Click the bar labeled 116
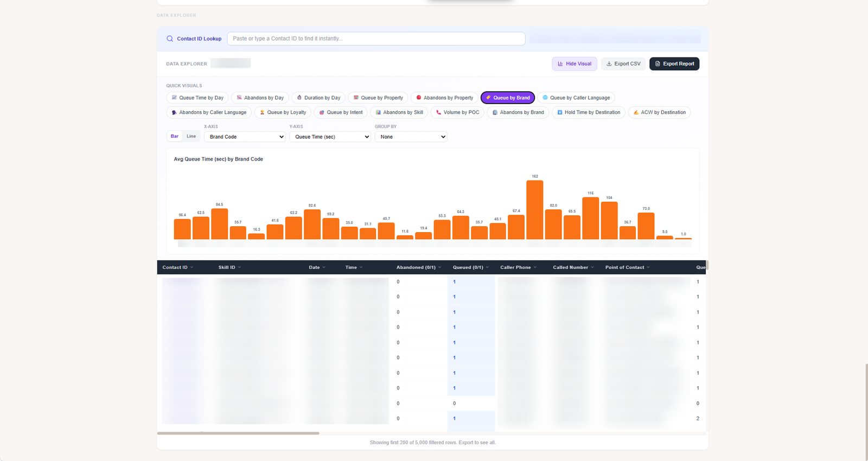The height and width of the screenshot is (461, 868). (590, 218)
